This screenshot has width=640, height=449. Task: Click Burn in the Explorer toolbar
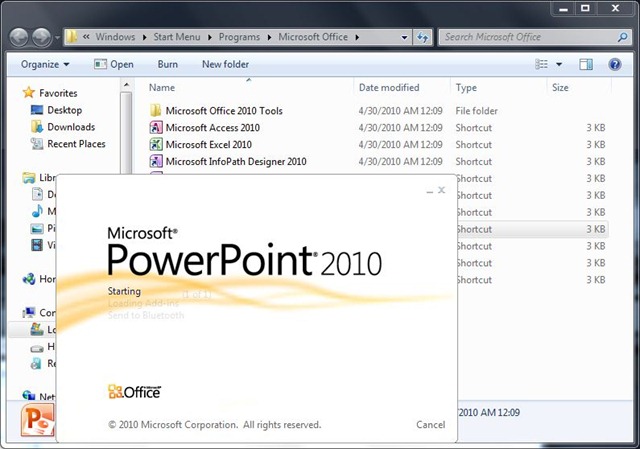coord(168,64)
